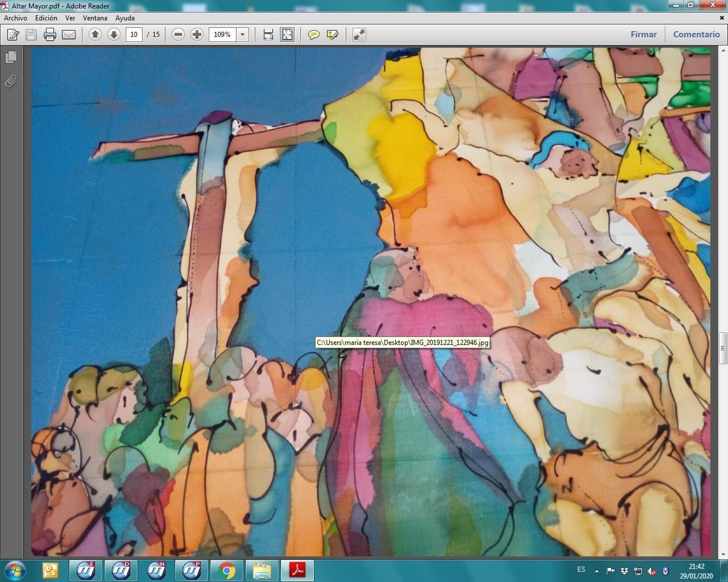Toggle fit-to-window-width scrolling mode
This screenshot has height=582, width=728.
click(x=268, y=35)
